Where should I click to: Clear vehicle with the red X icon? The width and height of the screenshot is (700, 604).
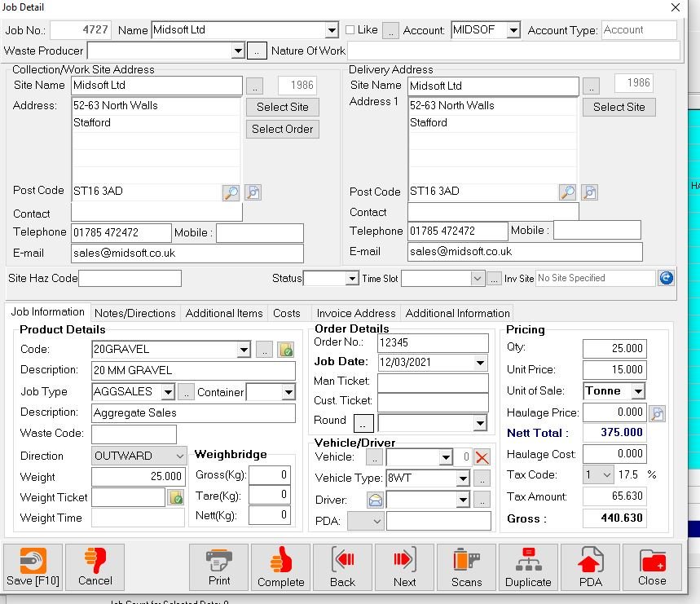coord(482,456)
